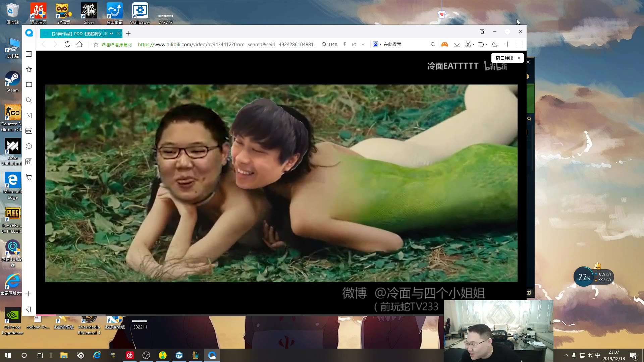The height and width of the screenshot is (362, 644).
Task: Open the favorites star in the sidebar
Action: tap(29, 69)
